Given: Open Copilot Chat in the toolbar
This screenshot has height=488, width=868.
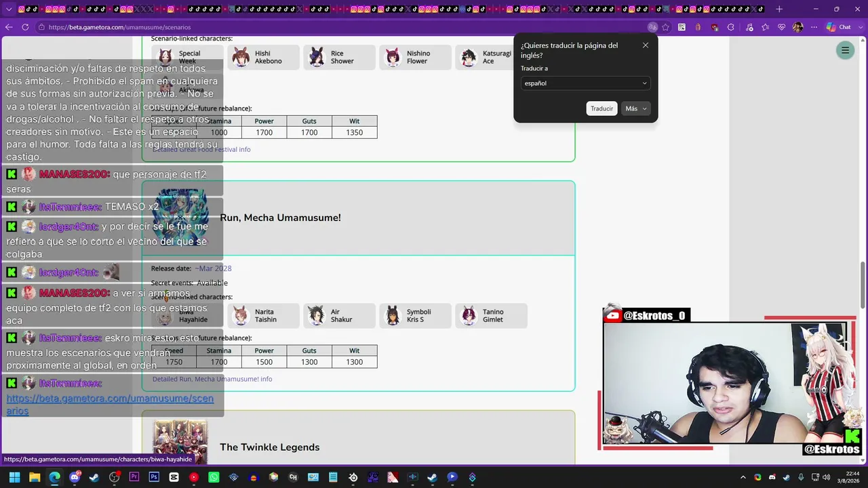Looking at the screenshot, I should [839, 27].
